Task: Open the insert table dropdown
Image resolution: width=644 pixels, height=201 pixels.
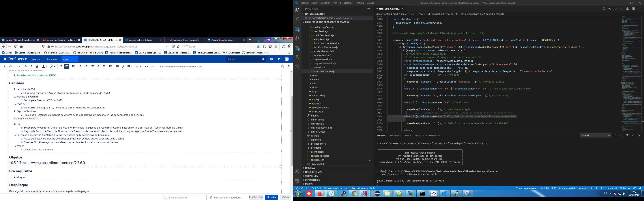Action: point(130,66)
